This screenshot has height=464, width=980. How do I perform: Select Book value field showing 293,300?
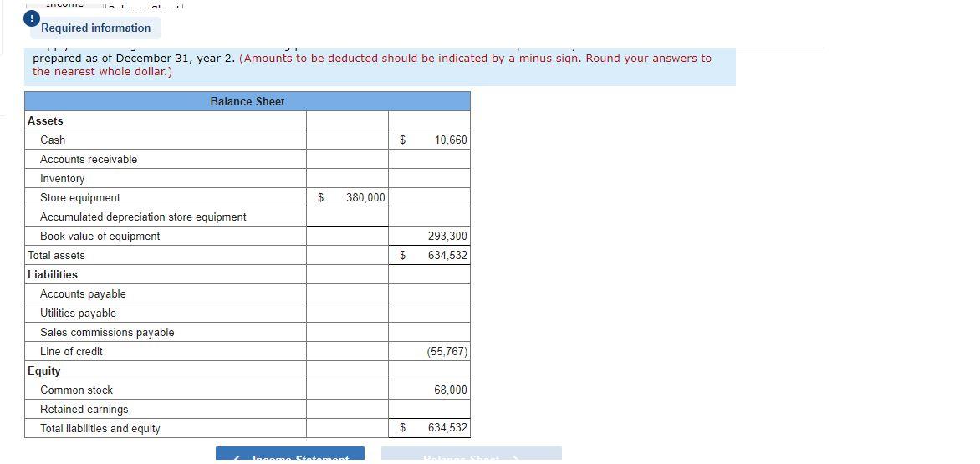click(429, 236)
